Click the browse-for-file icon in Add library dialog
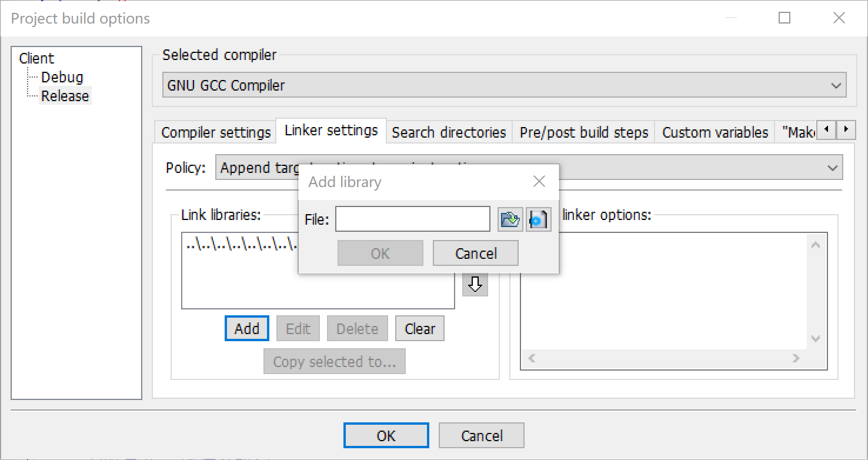Screen dimensions: 868x460 tap(509, 218)
